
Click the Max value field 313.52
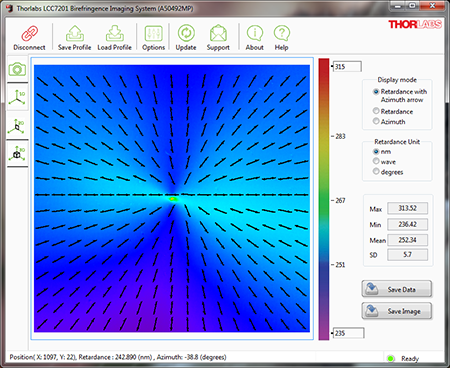coord(407,208)
